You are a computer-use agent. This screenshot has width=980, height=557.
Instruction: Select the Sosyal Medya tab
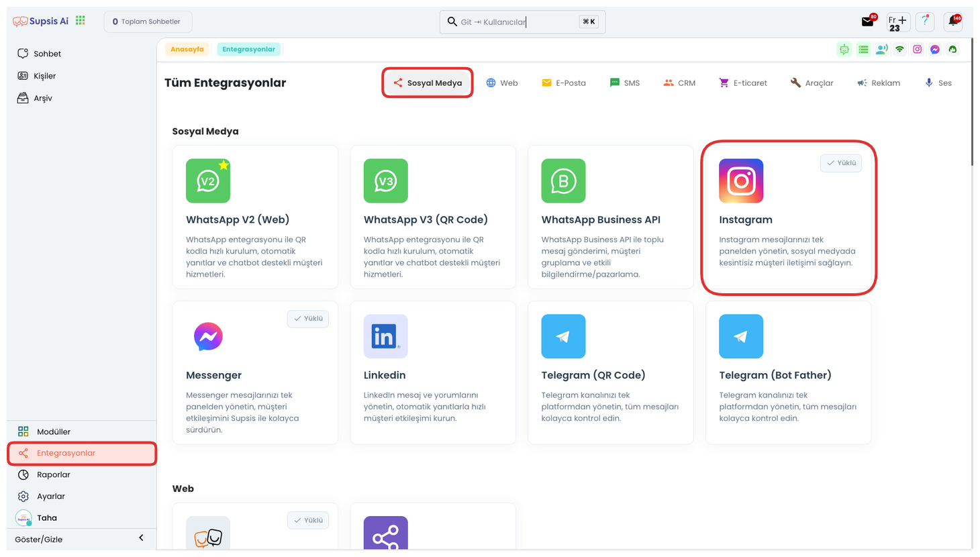click(x=428, y=83)
